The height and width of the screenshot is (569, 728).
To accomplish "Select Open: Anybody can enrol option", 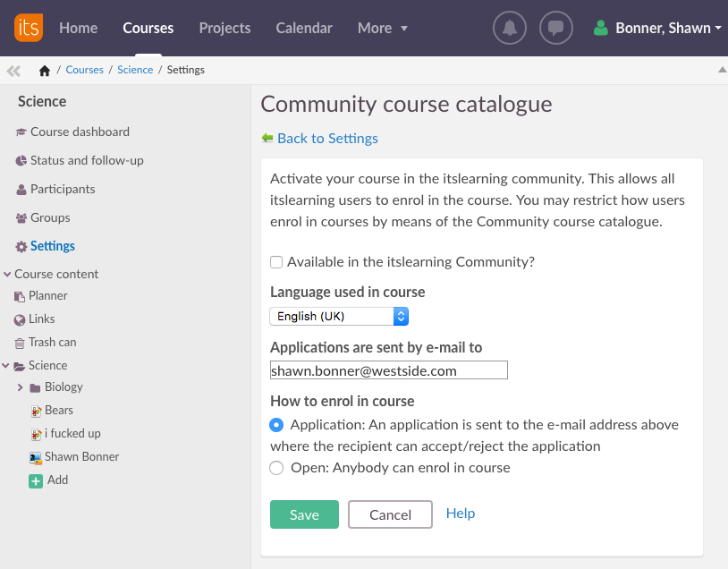I will point(276,468).
